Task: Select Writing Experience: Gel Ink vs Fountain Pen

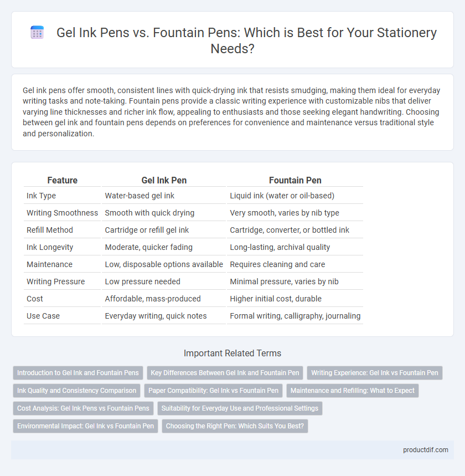Action: point(375,373)
